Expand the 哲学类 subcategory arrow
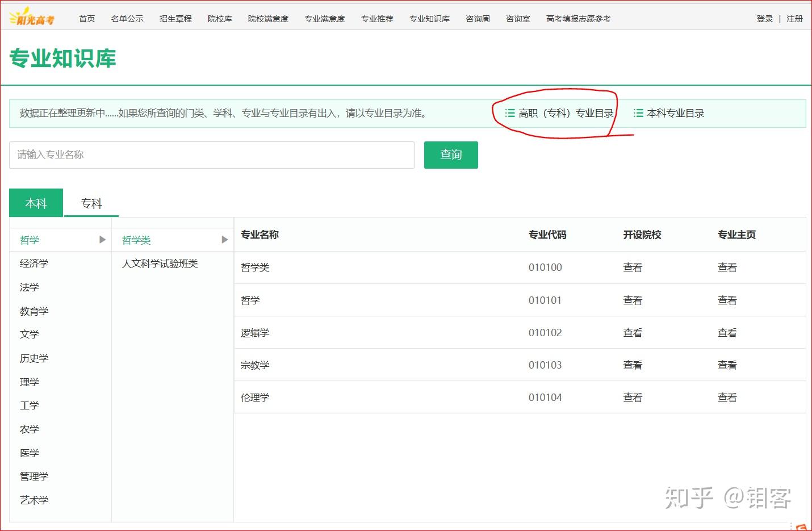The height and width of the screenshot is (531, 812). (x=224, y=240)
